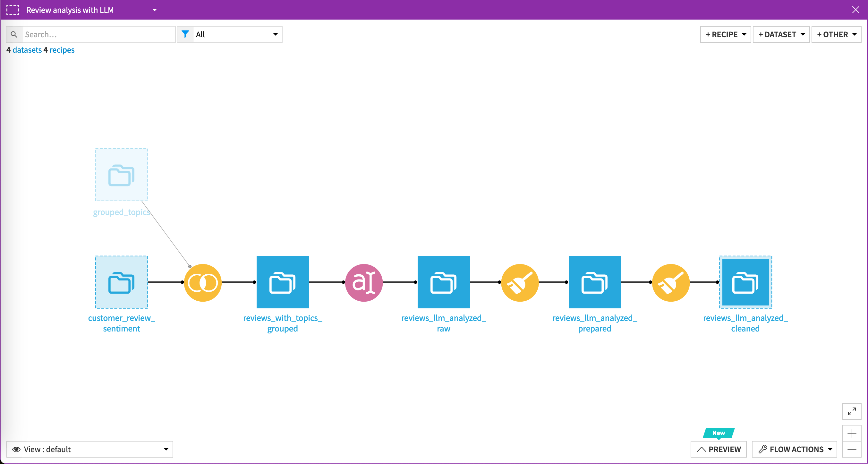The image size is (868, 464).
Task: Click in the Search field
Action: click(98, 34)
